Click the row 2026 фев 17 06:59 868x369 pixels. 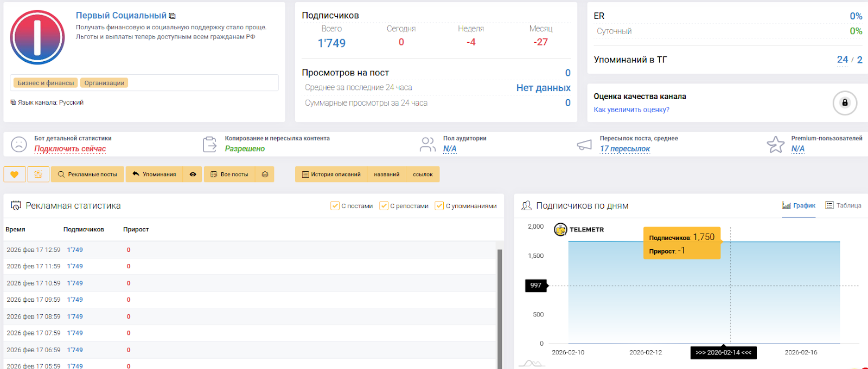(250, 350)
